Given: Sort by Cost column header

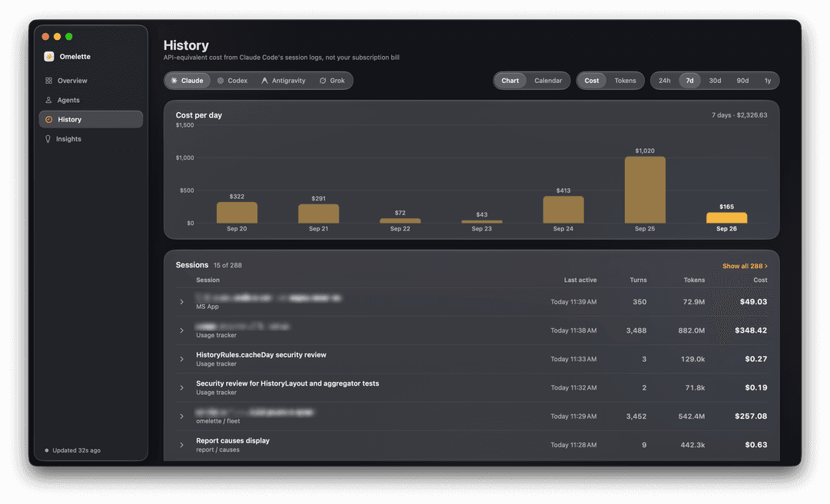Looking at the screenshot, I should coord(760,280).
